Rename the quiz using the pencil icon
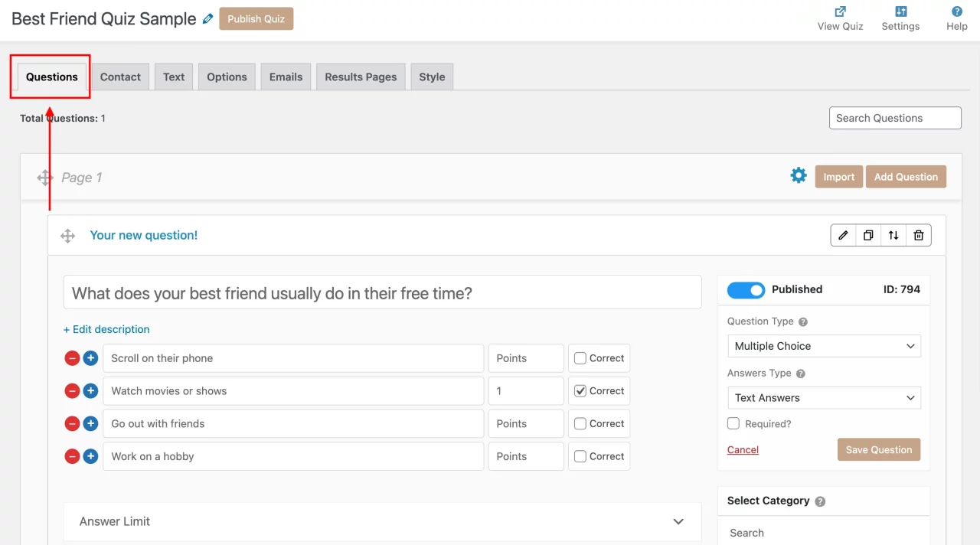 [x=207, y=18]
